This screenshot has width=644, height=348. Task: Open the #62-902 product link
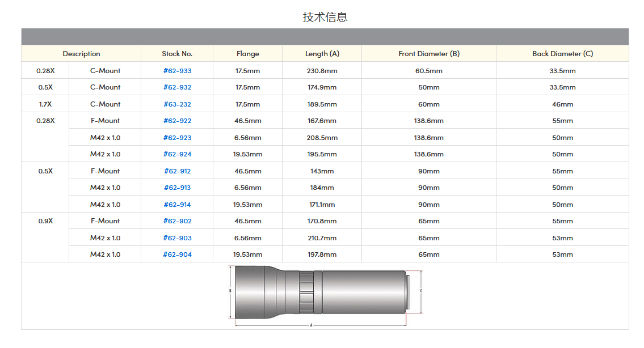pos(177,221)
